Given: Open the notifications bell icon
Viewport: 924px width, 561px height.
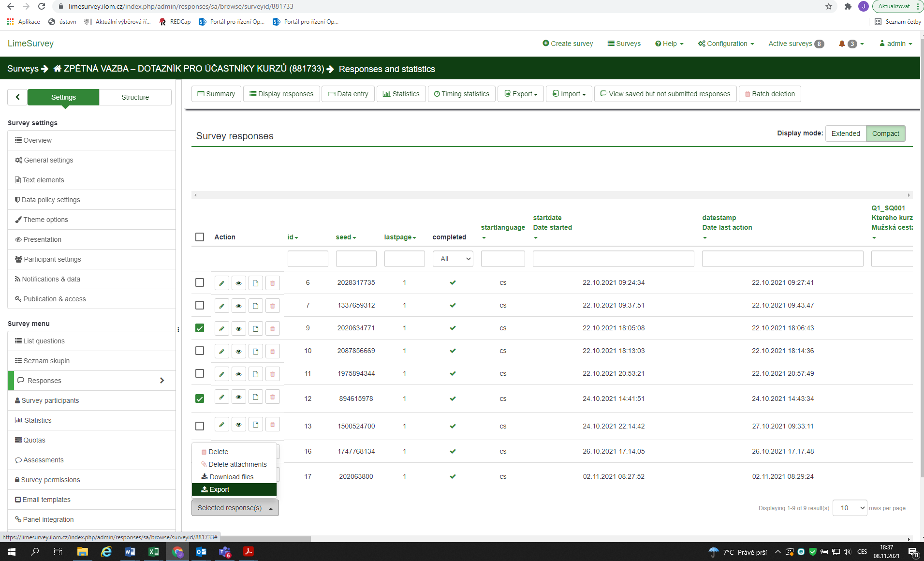Looking at the screenshot, I should (842, 44).
